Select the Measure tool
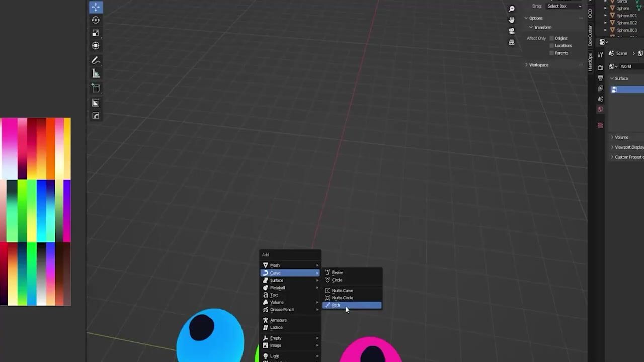 click(x=96, y=74)
